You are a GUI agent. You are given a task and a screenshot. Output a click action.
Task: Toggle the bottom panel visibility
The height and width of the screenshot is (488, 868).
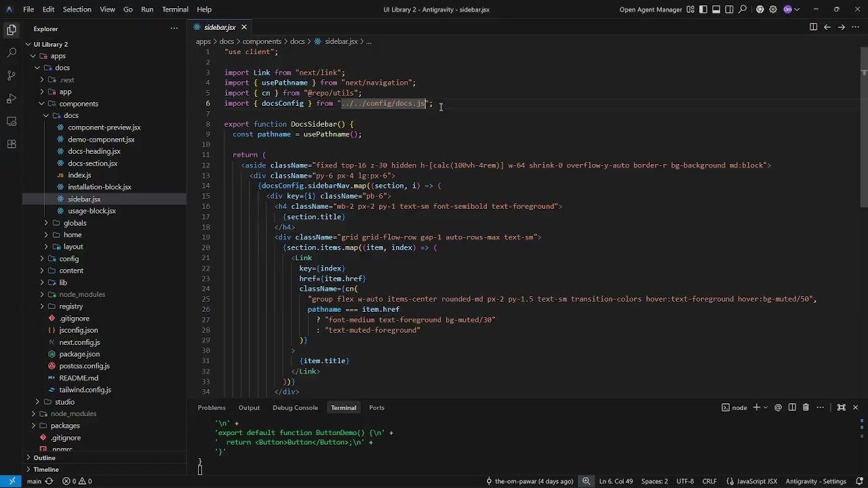click(716, 9)
